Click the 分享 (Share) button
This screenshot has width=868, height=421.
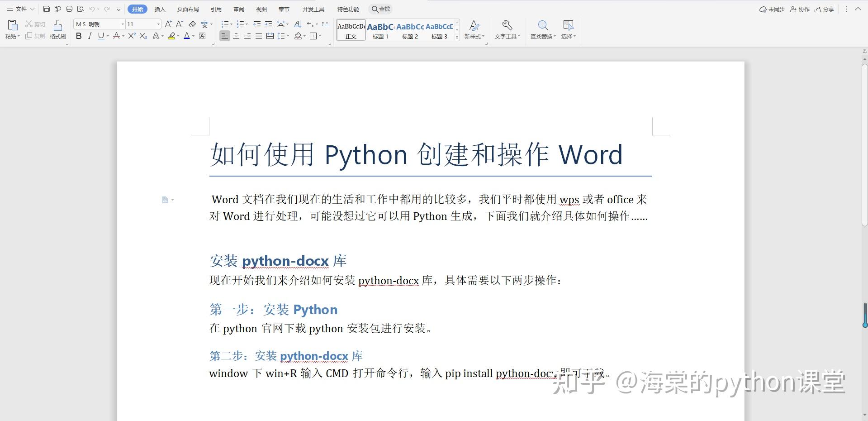[824, 9]
